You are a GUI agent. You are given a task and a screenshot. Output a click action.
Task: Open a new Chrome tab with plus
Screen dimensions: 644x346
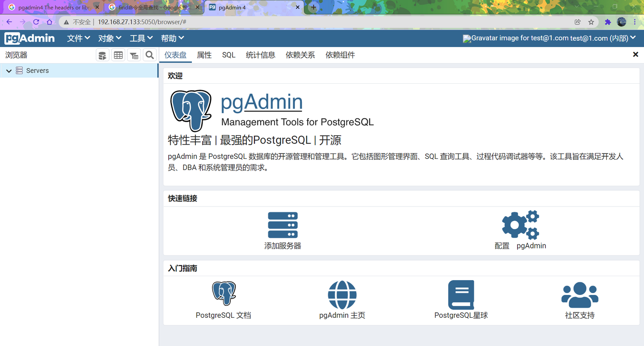314,7
